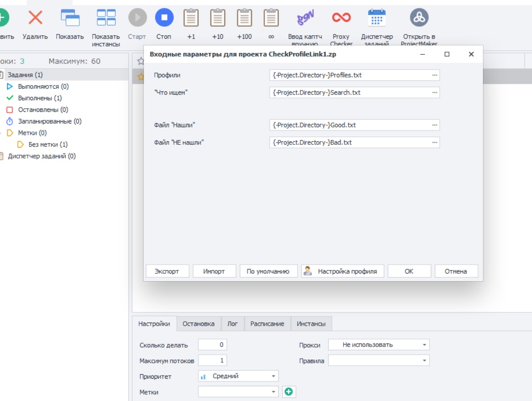Image resolution: width=532 pixels, height=401 pixels.
Task: Click the blue Стоп stop button
Action: [x=164, y=18]
